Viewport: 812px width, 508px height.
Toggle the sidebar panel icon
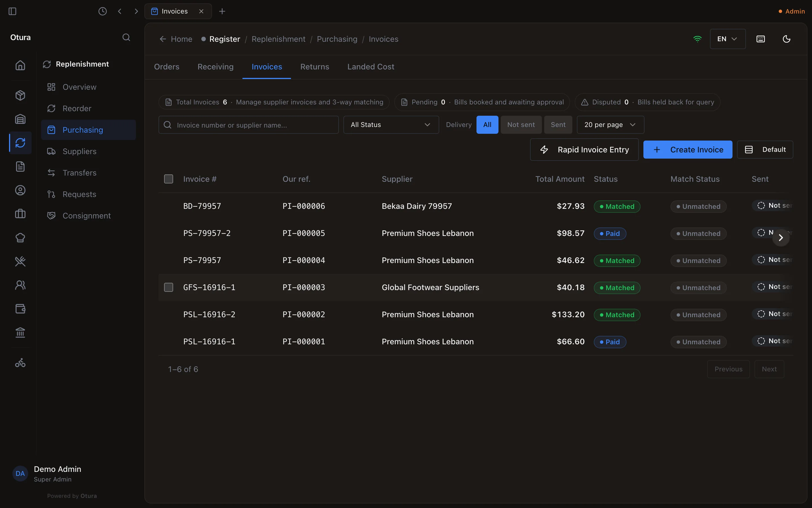[x=12, y=11]
